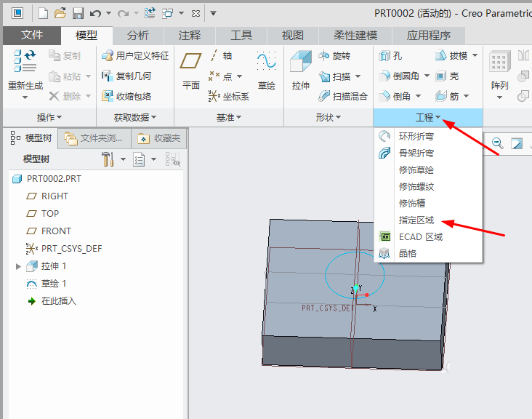Screen dimensions: 532x419
Task: Start the 旋转 revolve tool
Action: pyautogui.click(x=334, y=56)
